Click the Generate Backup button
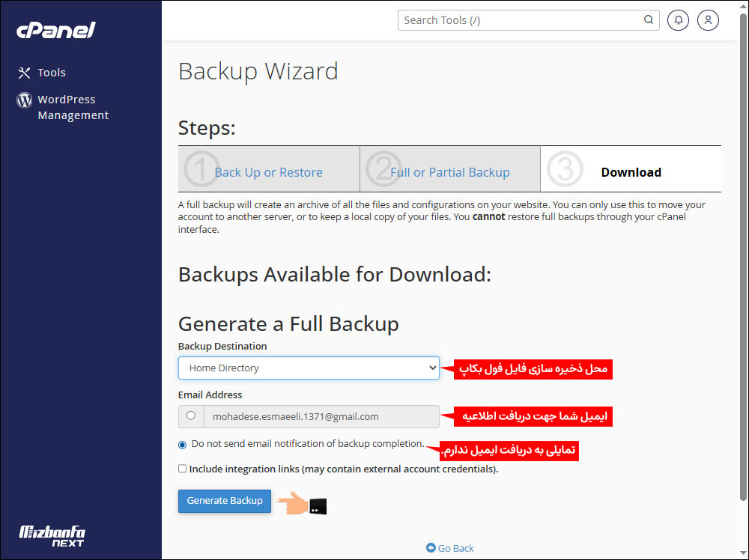 (225, 501)
